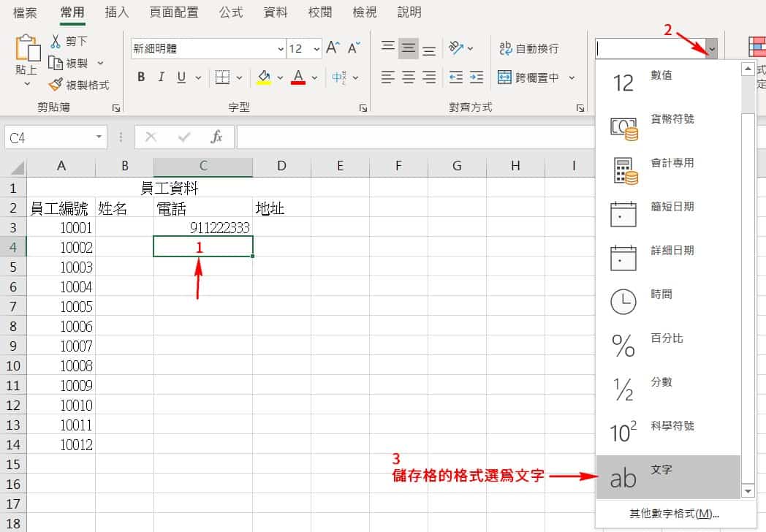
Task: Click the insert function fx icon
Action: (216, 137)
